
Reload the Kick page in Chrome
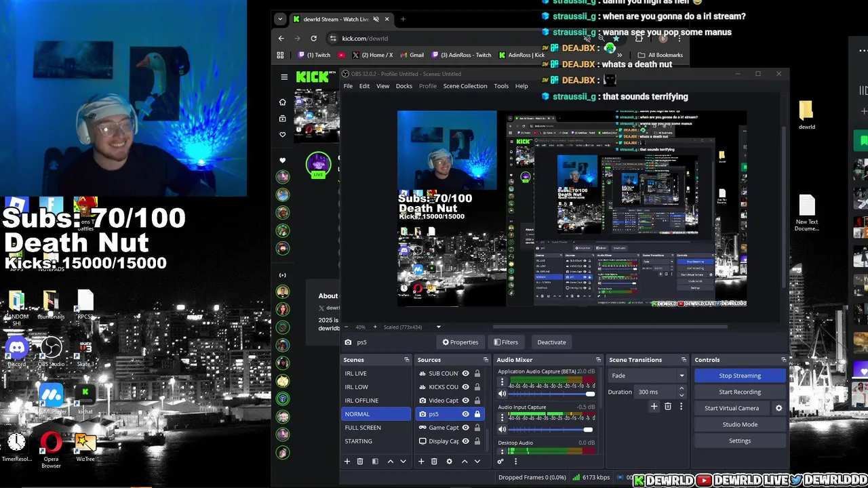click(x=314, y=38)
